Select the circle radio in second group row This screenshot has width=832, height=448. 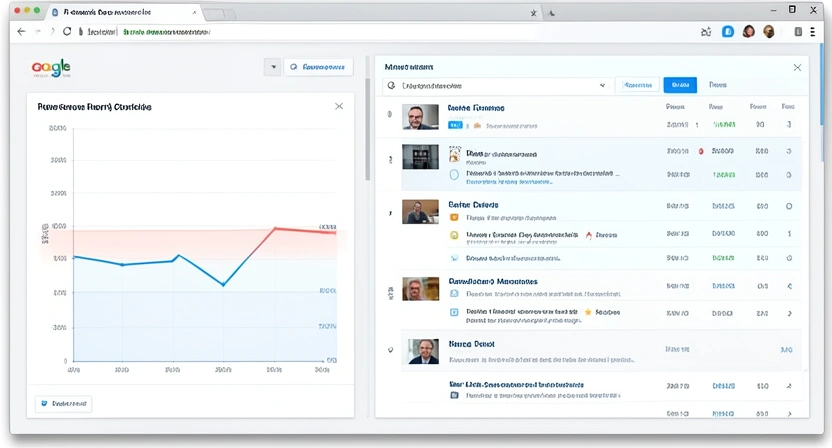[454, 174]
